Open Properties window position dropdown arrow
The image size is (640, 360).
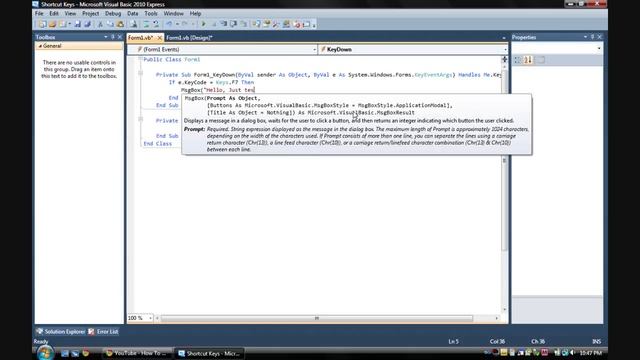click(585, 37)
